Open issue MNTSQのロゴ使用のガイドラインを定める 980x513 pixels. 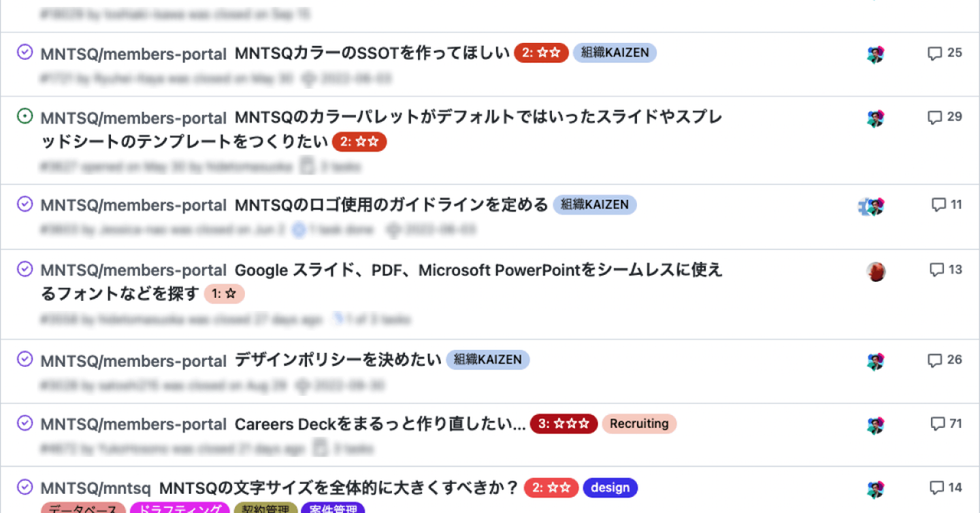coord(391,205)
